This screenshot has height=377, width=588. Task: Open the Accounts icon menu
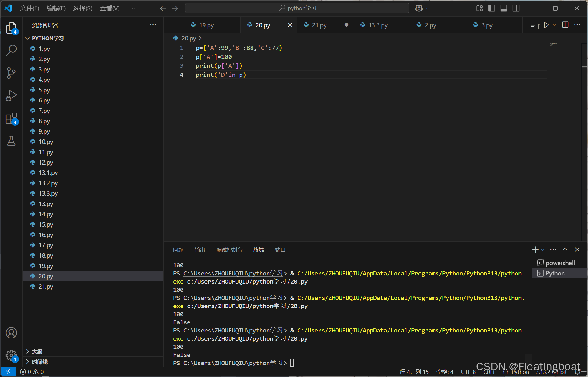[11, 333]
